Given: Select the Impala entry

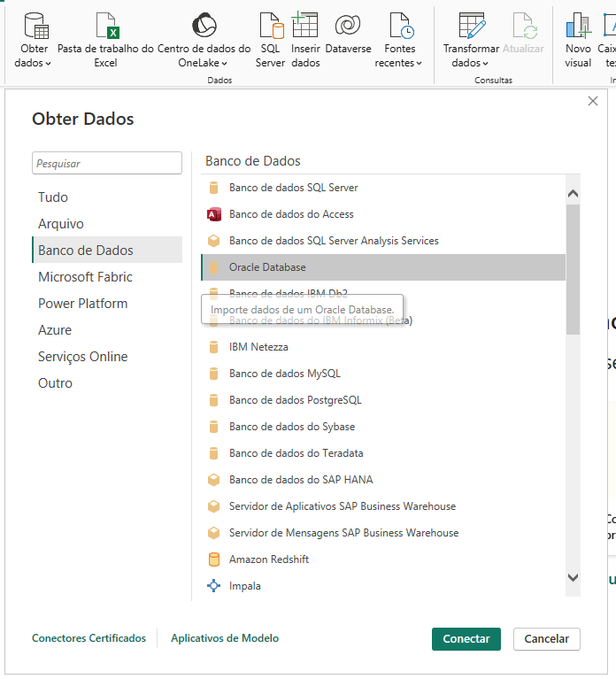Looking at the screenshot, I should [383, 586].
